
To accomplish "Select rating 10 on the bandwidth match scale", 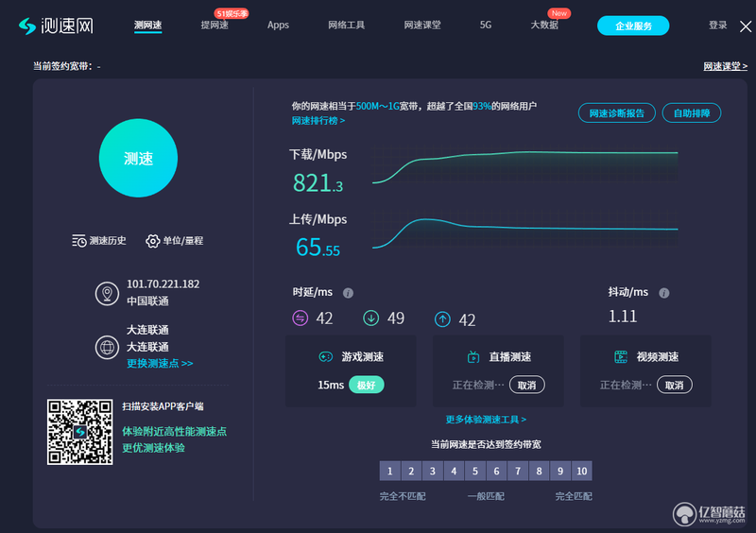I will [582, 471].
